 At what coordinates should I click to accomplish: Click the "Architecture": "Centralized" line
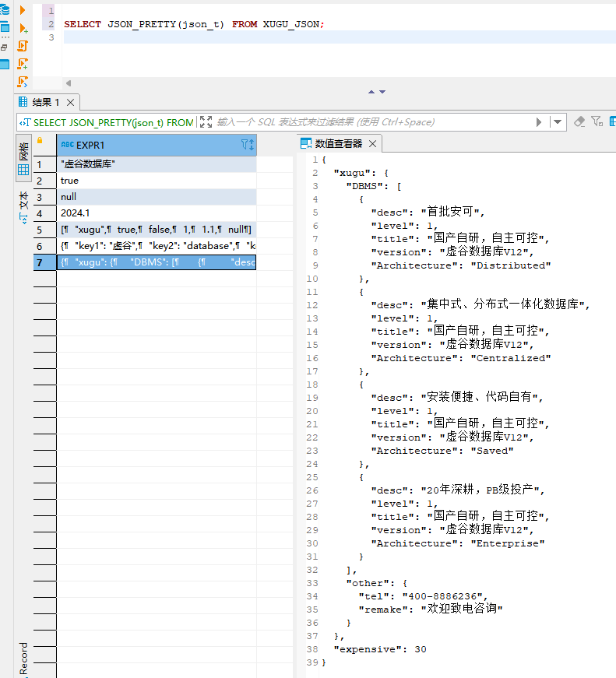click(x=461, y=358)
